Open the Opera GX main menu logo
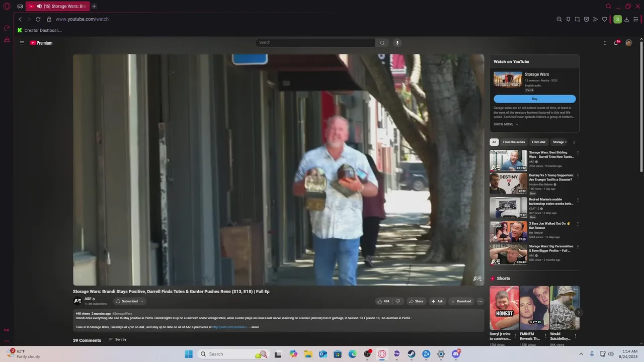This screenshot has width=644, height=362. (7, 7)
